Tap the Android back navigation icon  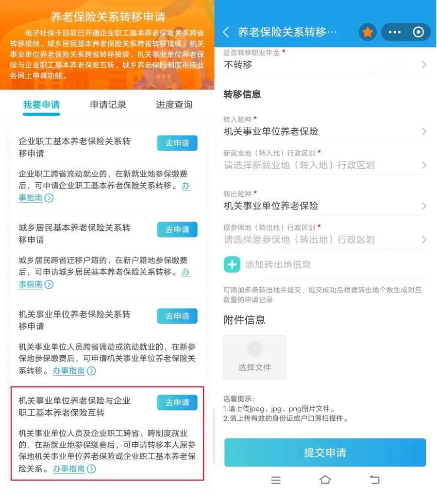[374, 480]
